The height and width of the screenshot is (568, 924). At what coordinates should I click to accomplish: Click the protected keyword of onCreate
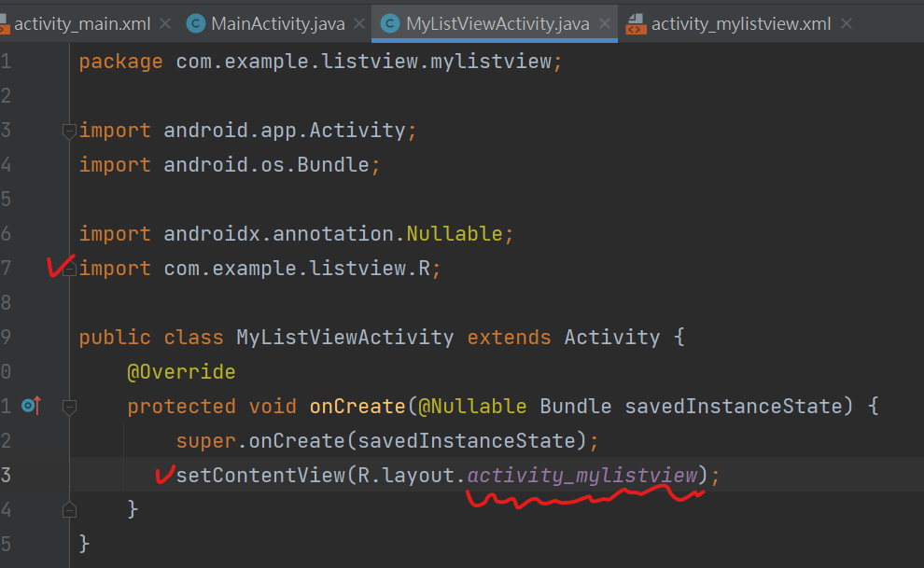[181, 406]
